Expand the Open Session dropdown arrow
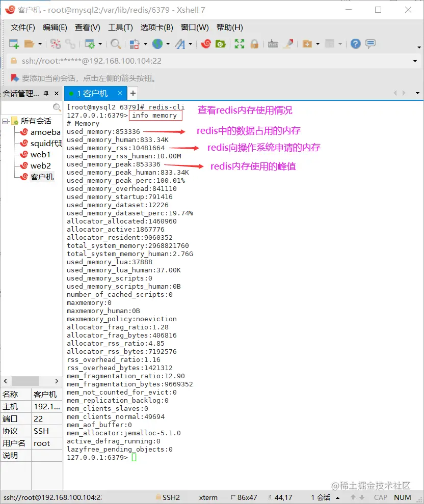This screenshot has height=504, width=424. coord(40,44)
